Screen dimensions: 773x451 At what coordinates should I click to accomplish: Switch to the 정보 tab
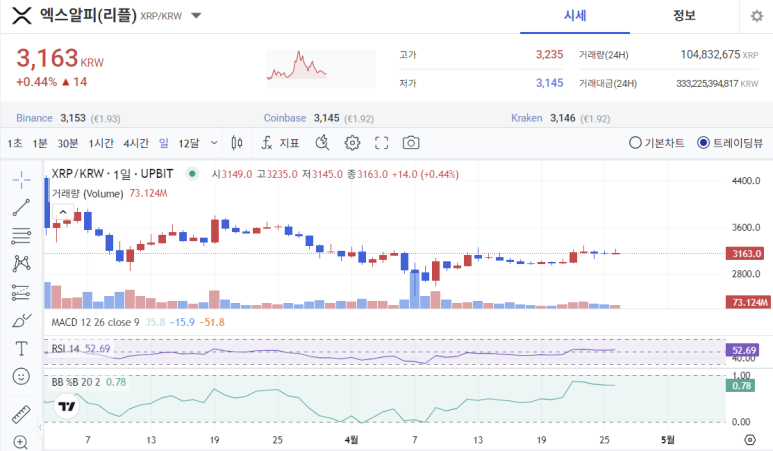[684, 16]
